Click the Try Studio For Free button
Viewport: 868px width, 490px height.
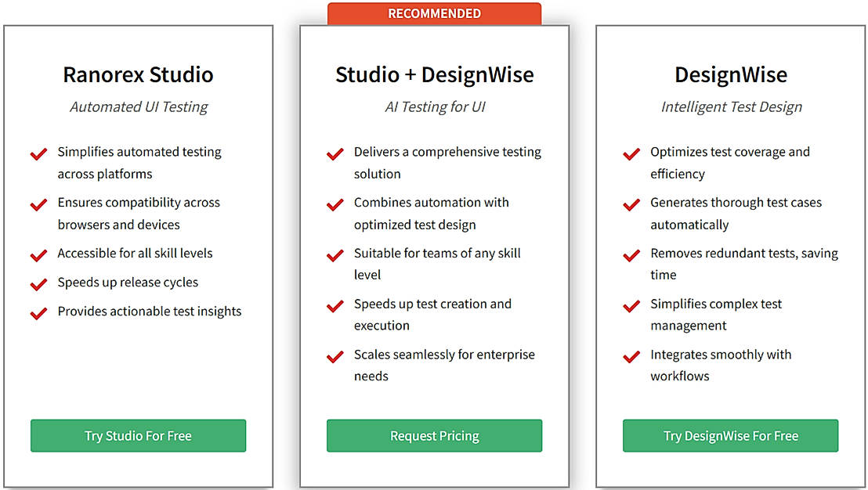[138, 436]
